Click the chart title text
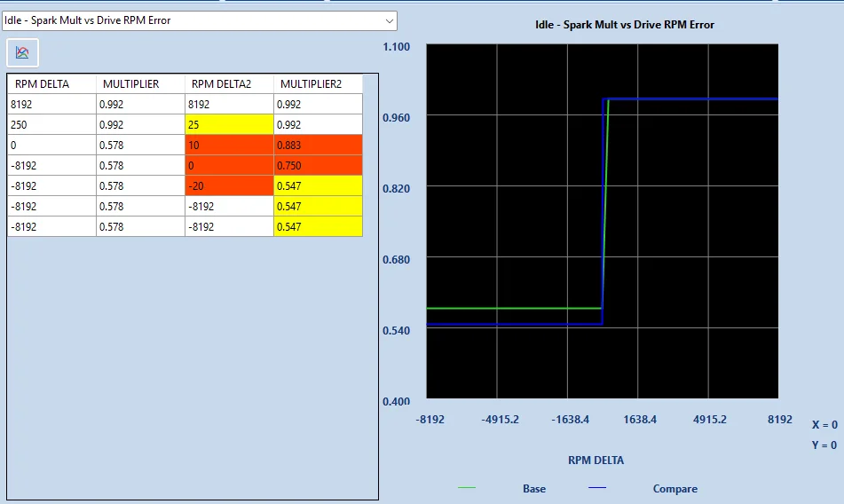Viewport: 844px width, 504px height. 625,25
